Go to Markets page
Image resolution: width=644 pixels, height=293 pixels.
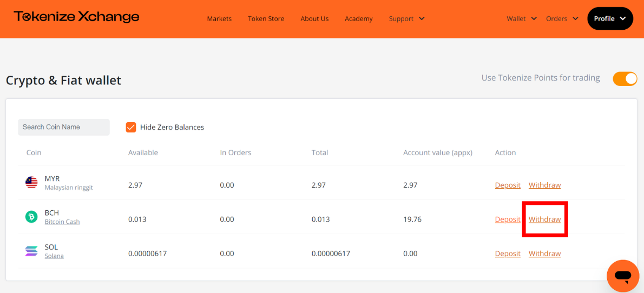219,18
